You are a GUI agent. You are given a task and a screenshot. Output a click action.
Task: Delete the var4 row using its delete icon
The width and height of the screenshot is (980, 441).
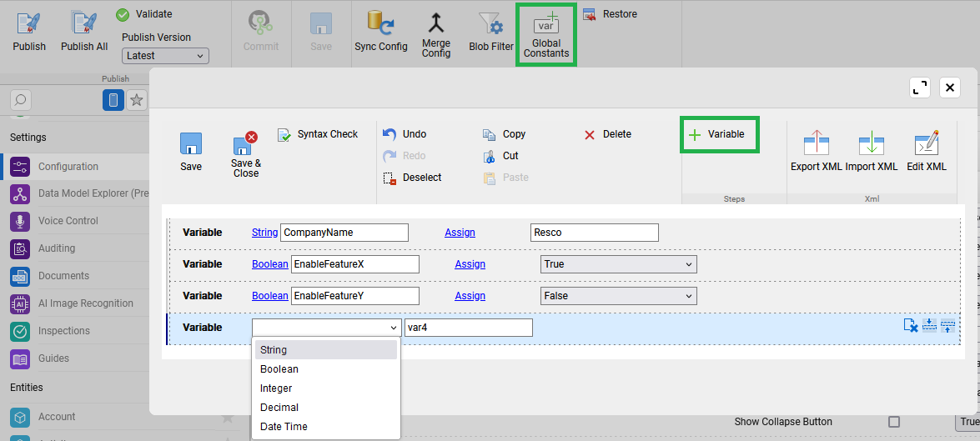pos(911,326)
